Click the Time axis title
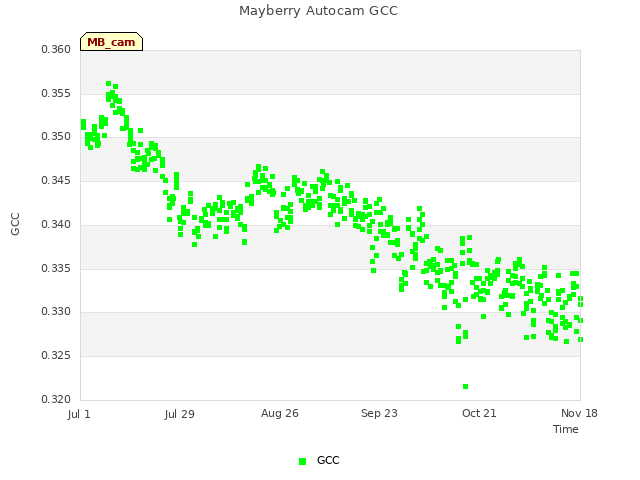640x480 pixels. tap(566, 429)
